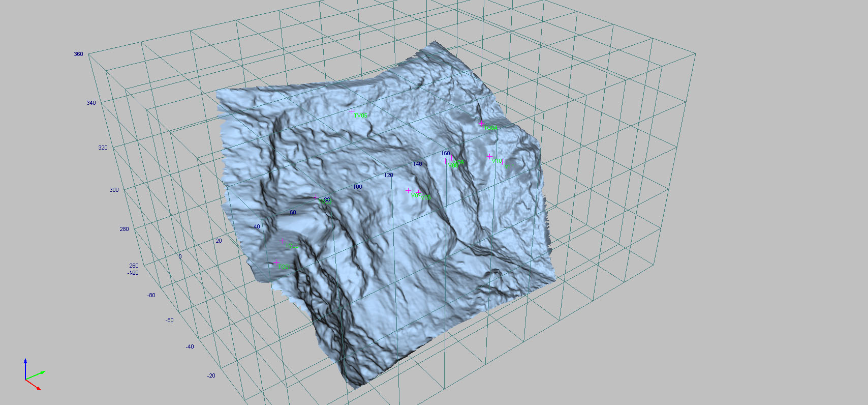Click the 260 vertical axis label

[x=134, y=266]
